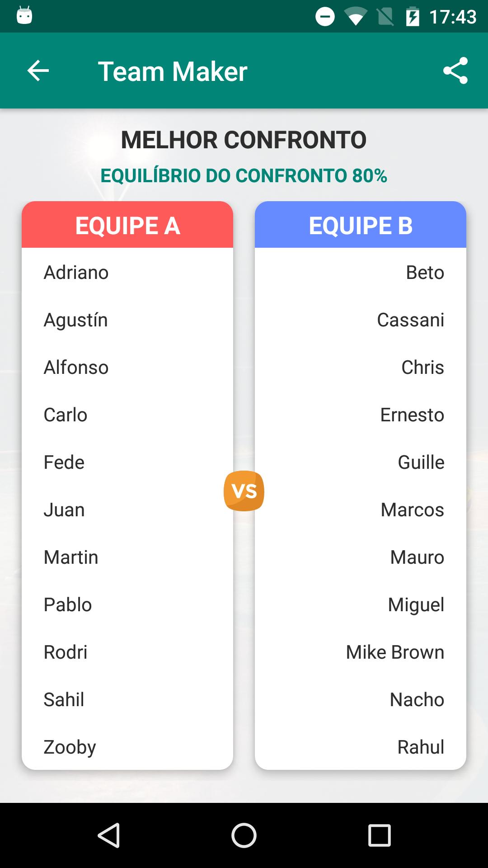The width and height of the screenshot is (488, 868).
Task: Tap player Rahul in Equipe B
Action: pyautogui.click(x=421, y=747)
